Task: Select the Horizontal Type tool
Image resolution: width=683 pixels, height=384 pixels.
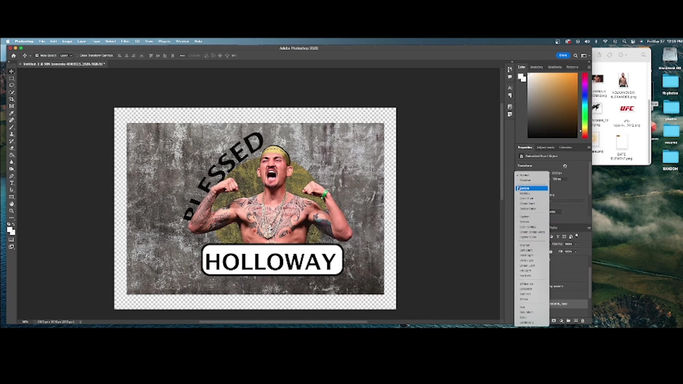Action: [11, 182]
